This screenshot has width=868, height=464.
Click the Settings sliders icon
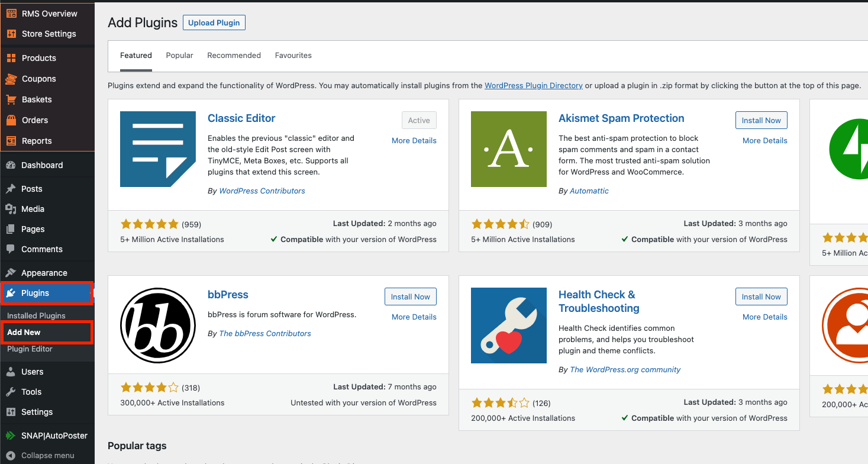pyautogui.click(x=11, y=412)
